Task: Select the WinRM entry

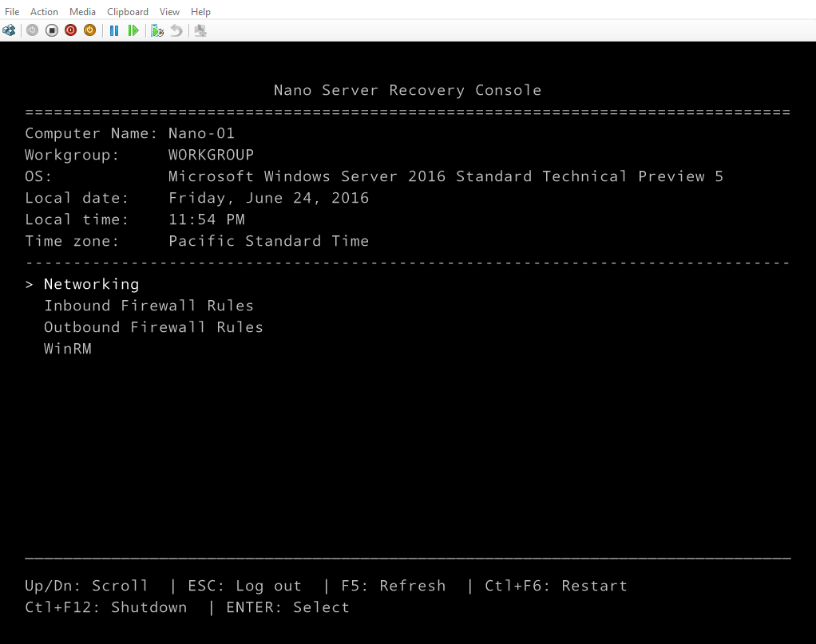Action: click(x=68, y=349)
